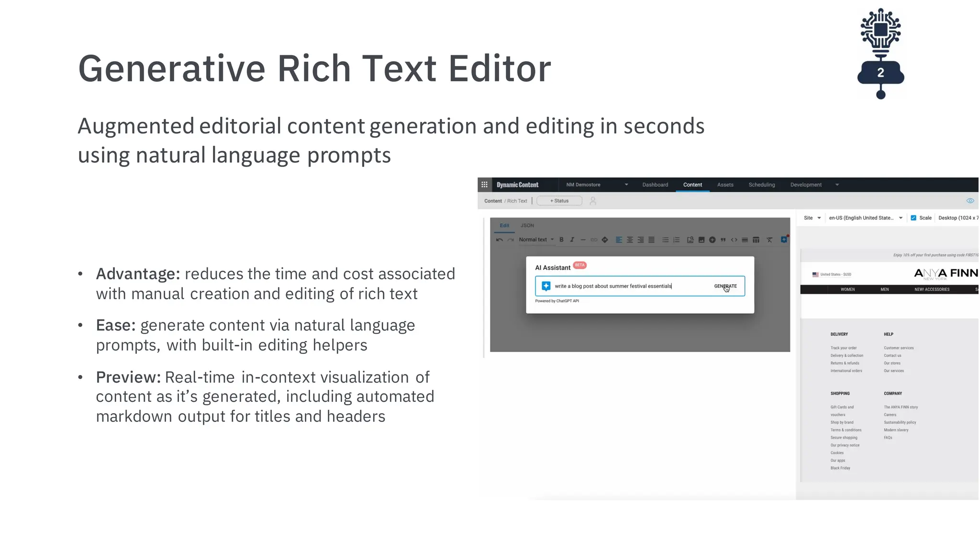Toggle the Scale checkbox
Image resolution: width=980 pixels, height=551 pixels.
click(x=913, y=218)
